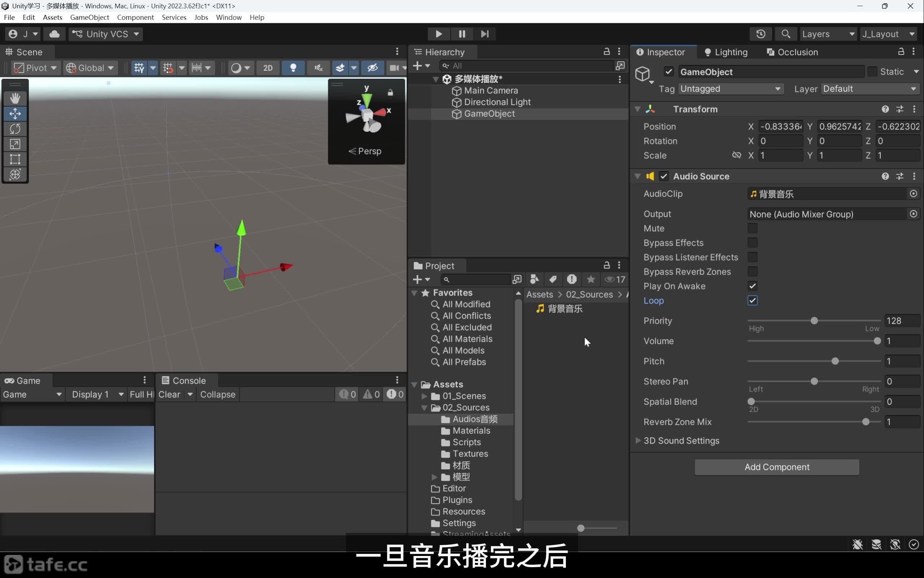Open the Layer dropdown
Image resolution: width=924 pixels, height=578 pixels.
pyautogui.click(x=870, y=89)
